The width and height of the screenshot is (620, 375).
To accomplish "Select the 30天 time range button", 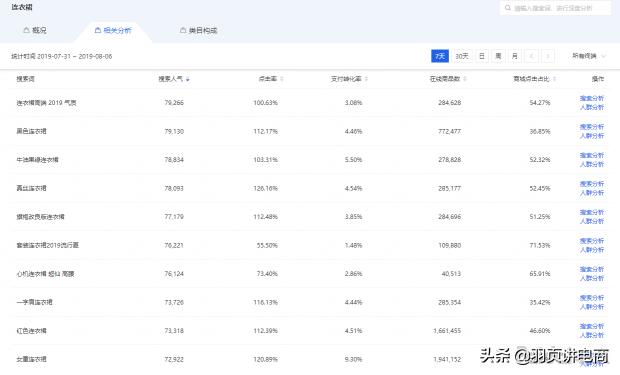I will pyautogui.click(x=461, y=56).
